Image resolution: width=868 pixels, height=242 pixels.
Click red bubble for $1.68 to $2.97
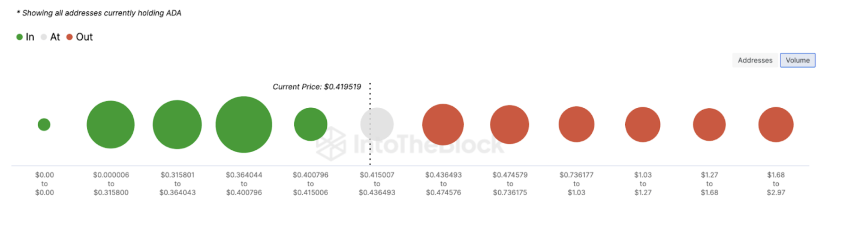pos(776,125)
